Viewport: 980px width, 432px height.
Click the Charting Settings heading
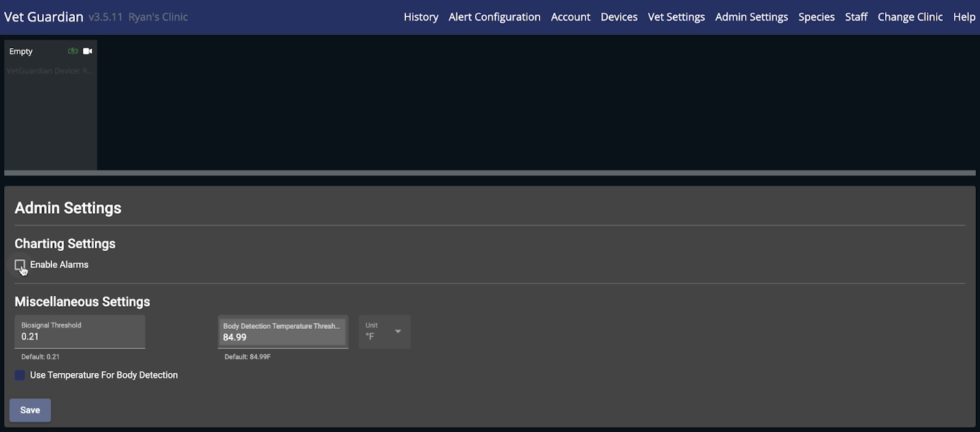(65, 244)
